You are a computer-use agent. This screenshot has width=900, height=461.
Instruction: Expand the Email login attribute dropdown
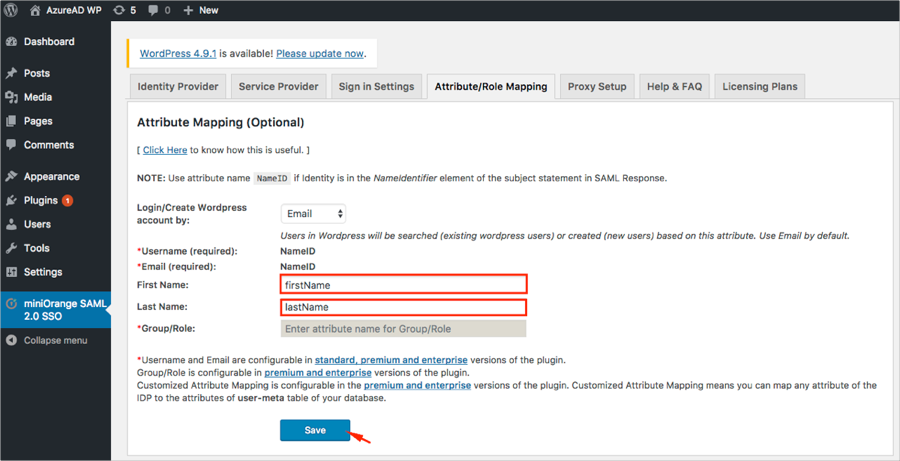point(313,213)
